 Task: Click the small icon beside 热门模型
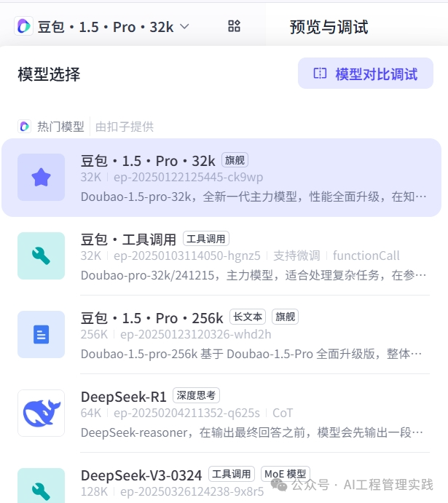click(x=24, y=127)
